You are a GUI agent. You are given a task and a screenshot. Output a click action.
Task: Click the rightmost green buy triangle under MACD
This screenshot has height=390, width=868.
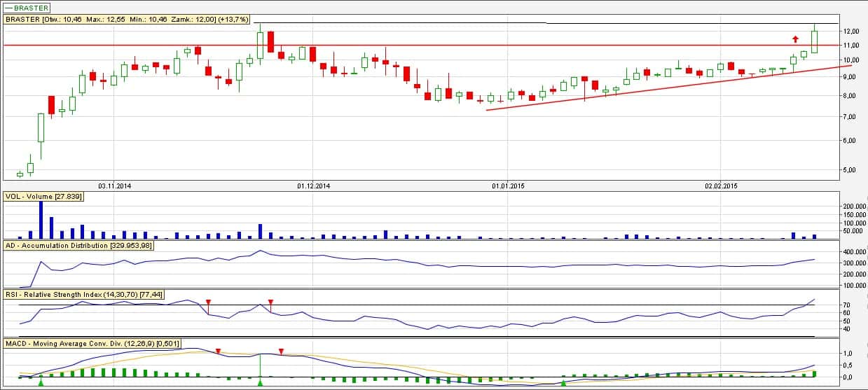tap(563, 382)
